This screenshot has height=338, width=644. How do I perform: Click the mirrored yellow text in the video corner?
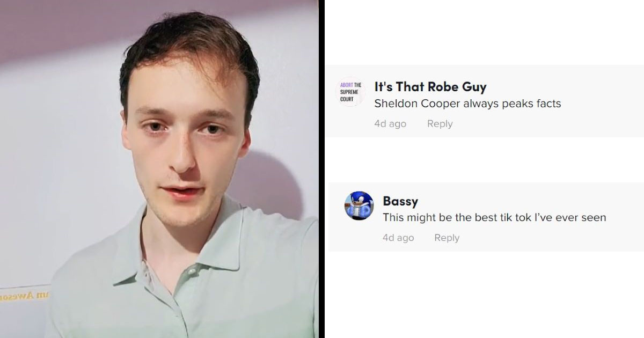[25, 296]
